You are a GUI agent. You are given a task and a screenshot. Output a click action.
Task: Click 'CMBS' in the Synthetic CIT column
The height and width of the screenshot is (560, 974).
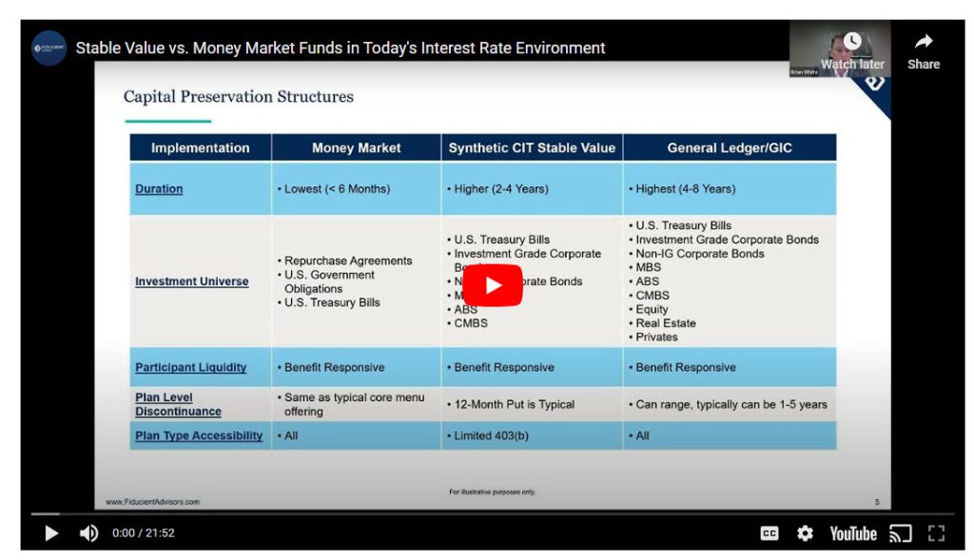471,323
